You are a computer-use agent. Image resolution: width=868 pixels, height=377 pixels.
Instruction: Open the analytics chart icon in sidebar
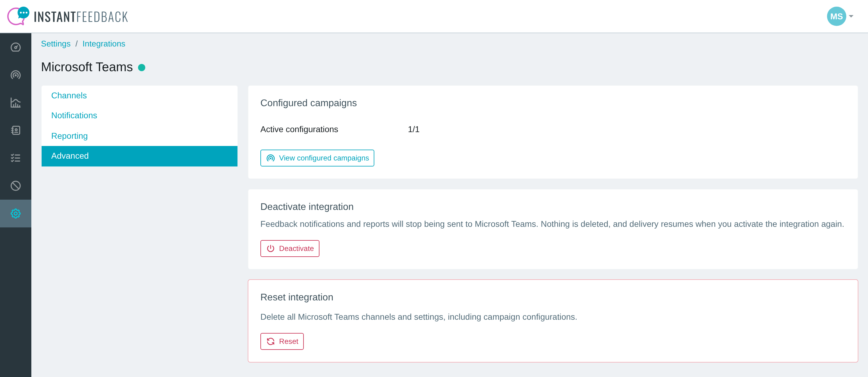click(x=15, y=103)
